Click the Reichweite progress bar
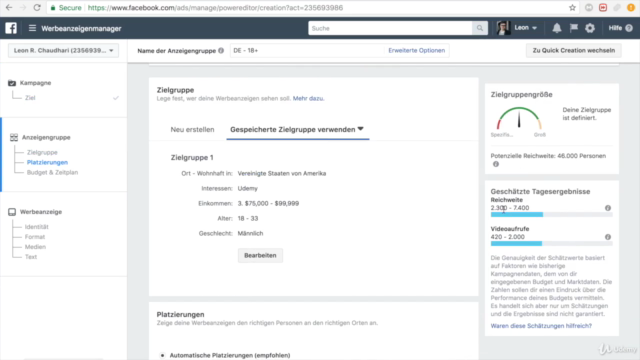Viewport: 640px width, 360px height. click(x=551, y=214)
